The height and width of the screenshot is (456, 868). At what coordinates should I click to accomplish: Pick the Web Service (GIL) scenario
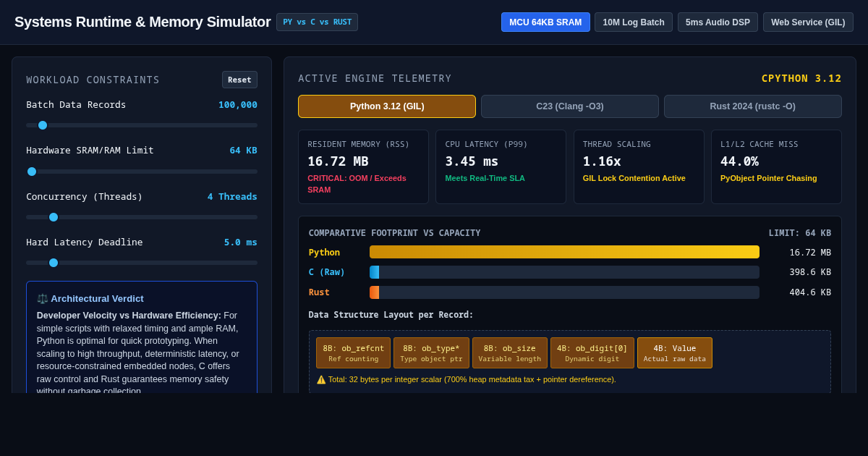coord(808,22)
